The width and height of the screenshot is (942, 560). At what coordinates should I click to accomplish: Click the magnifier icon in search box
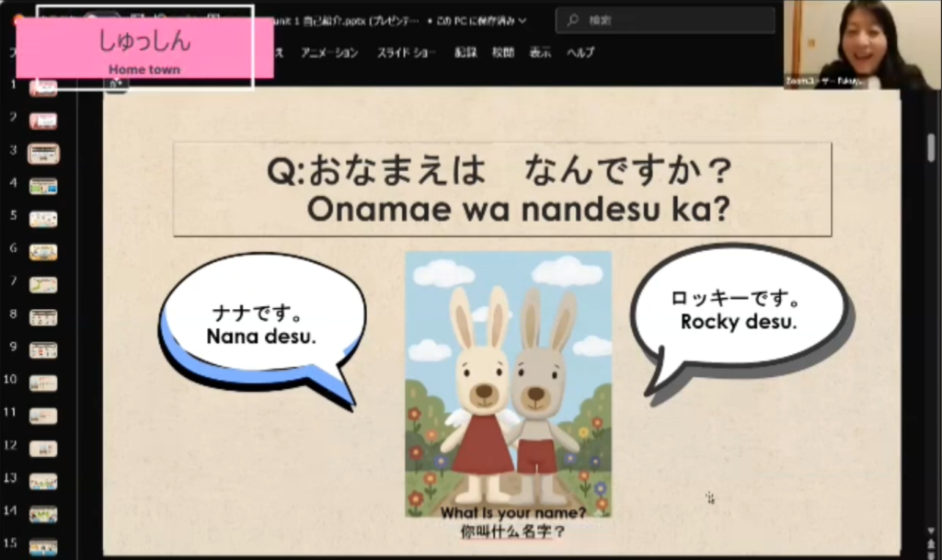(572, 19)
